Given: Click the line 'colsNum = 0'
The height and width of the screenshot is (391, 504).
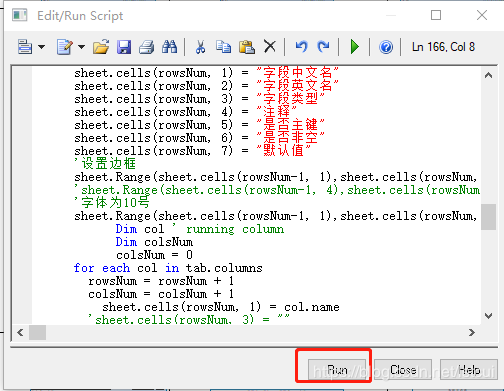Looking at the screenshot, I should [x=154, y=255].
